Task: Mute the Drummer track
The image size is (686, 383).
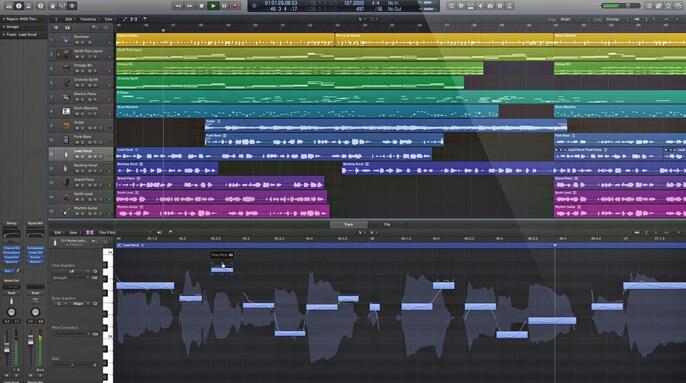Action: click(77, 42)
